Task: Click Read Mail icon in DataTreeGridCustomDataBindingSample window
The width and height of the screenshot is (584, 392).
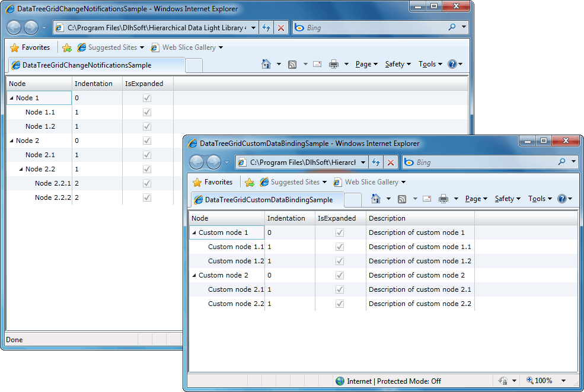Action: coord(427,199)
